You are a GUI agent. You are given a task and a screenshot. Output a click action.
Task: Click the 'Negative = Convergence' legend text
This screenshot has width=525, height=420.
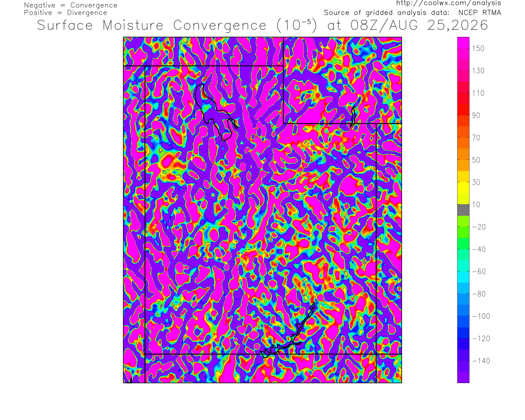[71, 5]
